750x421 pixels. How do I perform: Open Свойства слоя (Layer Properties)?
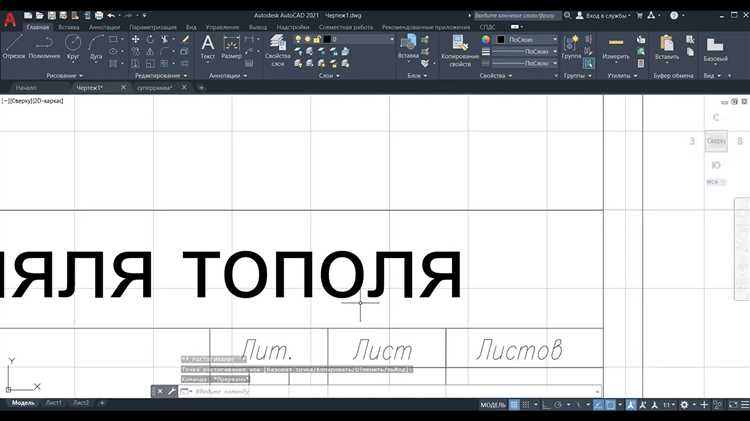pos(277,50)
